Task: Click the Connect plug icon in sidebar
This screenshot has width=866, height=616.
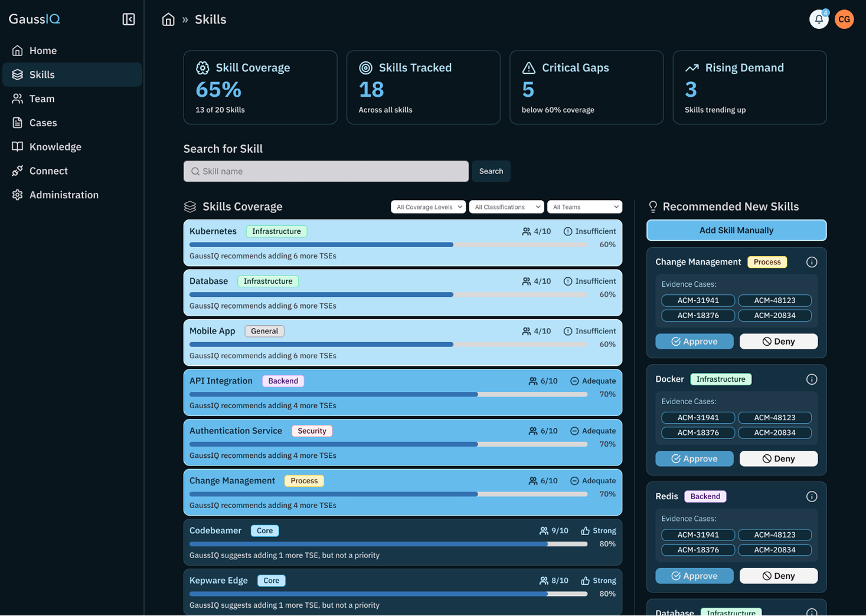Action: click(18, 171)
